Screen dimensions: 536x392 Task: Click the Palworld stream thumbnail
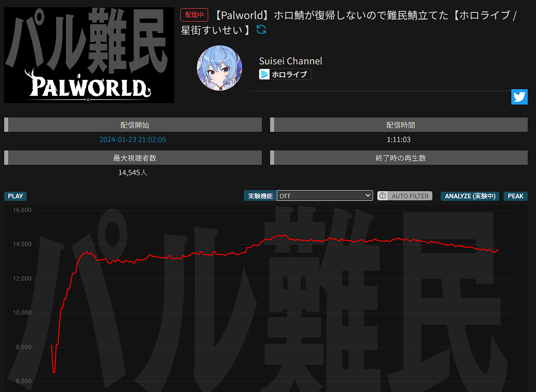click(x=89, y=55)
